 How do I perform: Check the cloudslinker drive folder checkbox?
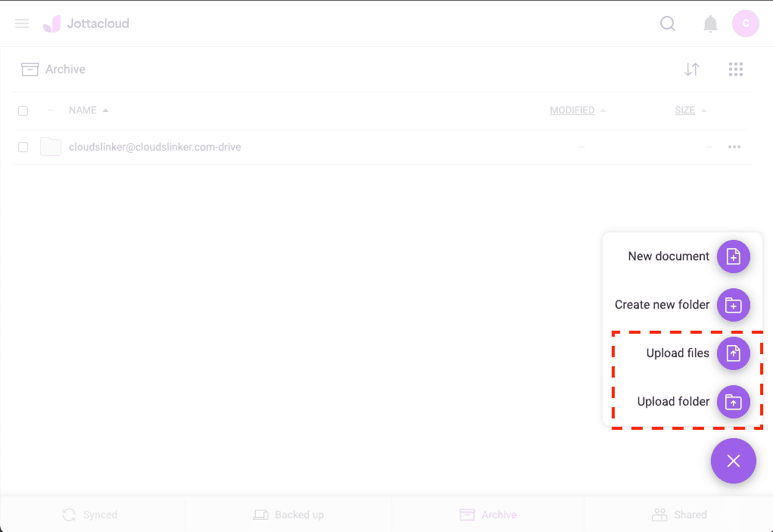click(23, 147)
